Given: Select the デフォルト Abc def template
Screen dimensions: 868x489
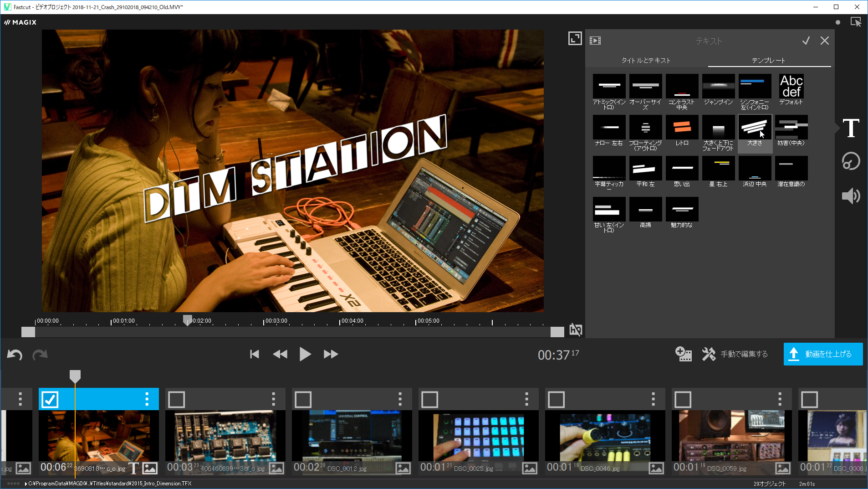Looking at the screenshot, I should (791, 89).
